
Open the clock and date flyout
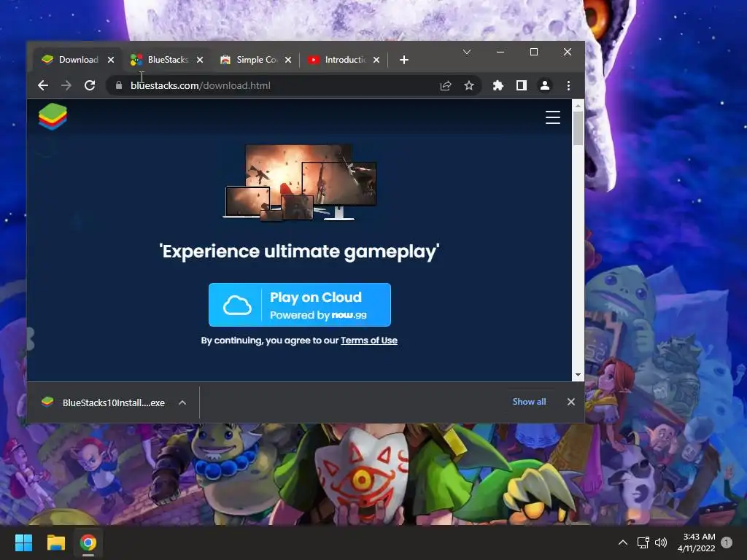pyautogui.click(x=696, y=542)
